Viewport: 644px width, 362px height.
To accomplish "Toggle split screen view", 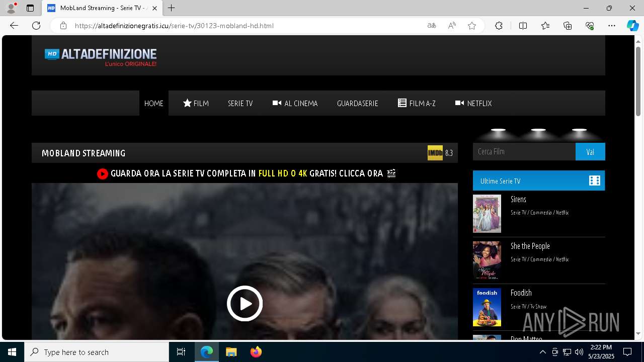I will 523,26.
